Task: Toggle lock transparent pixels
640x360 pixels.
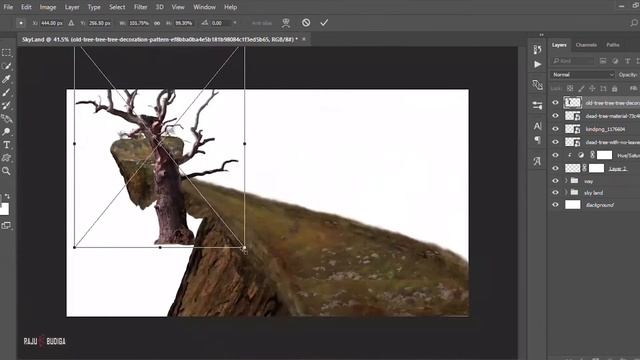Action: coord(570,89)
